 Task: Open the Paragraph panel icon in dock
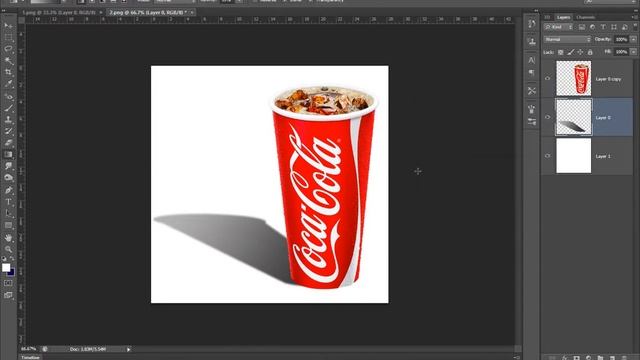tap(531, 73)
